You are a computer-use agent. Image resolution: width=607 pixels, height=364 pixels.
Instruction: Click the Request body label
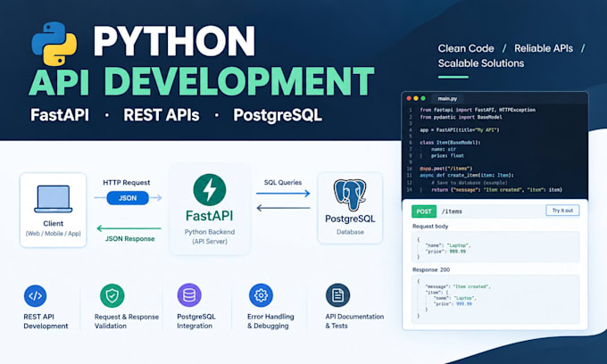point(430,227)
